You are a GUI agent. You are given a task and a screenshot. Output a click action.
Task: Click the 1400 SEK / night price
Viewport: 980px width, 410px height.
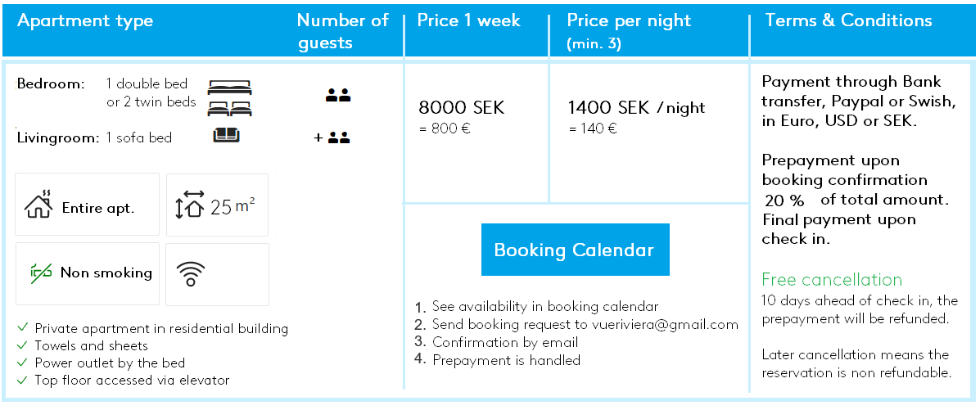point(636,107)
